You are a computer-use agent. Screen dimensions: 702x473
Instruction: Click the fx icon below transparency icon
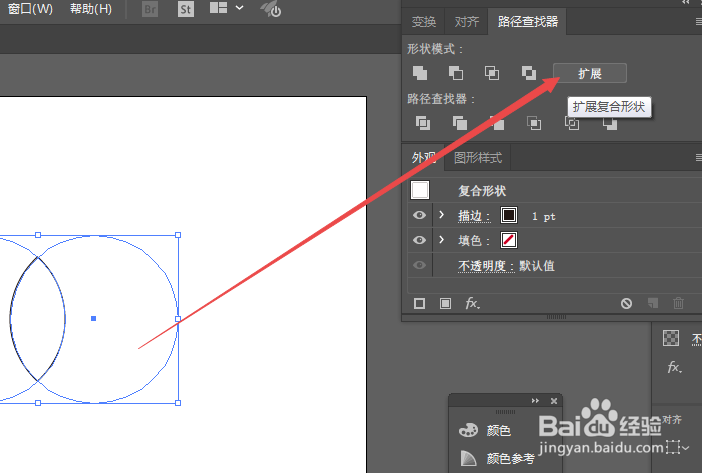pos(675,367)
